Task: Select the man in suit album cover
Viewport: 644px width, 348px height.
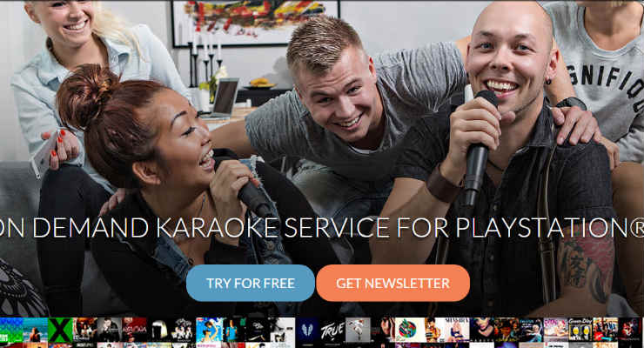Action: (110, 330)
